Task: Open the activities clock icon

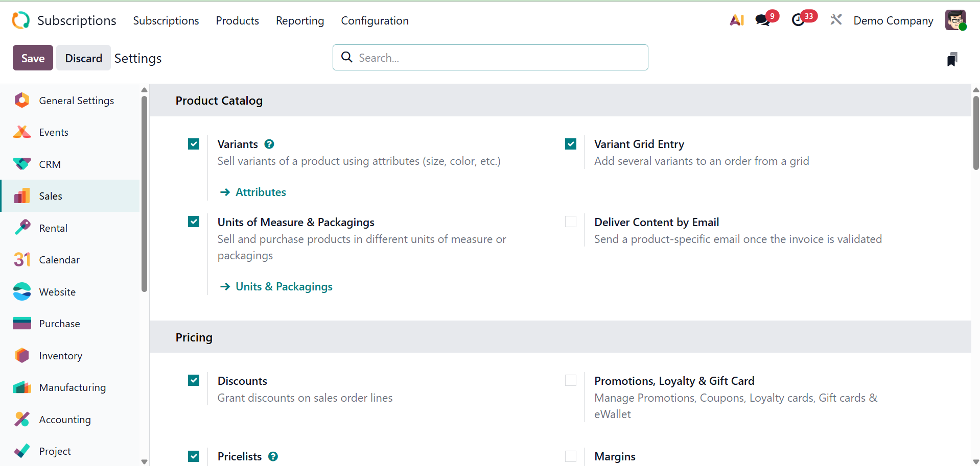Action: click(x=798, y=20)
